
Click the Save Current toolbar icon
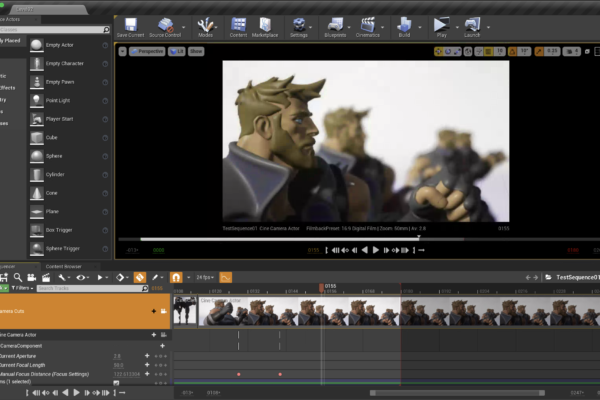(x=130, y=27)
